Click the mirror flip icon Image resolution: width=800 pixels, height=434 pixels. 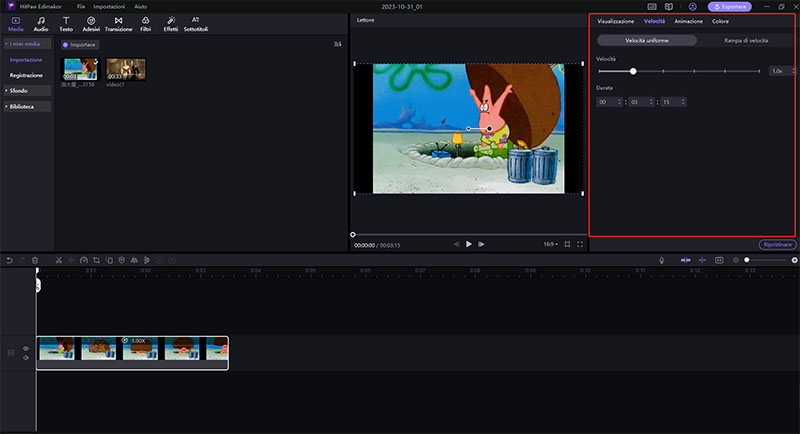click(x=134, y=260)
